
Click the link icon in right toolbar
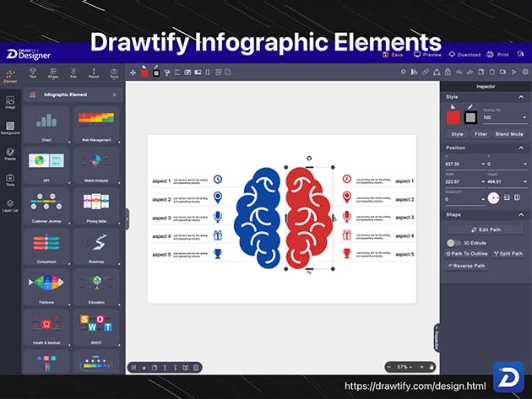pos(426,72)
